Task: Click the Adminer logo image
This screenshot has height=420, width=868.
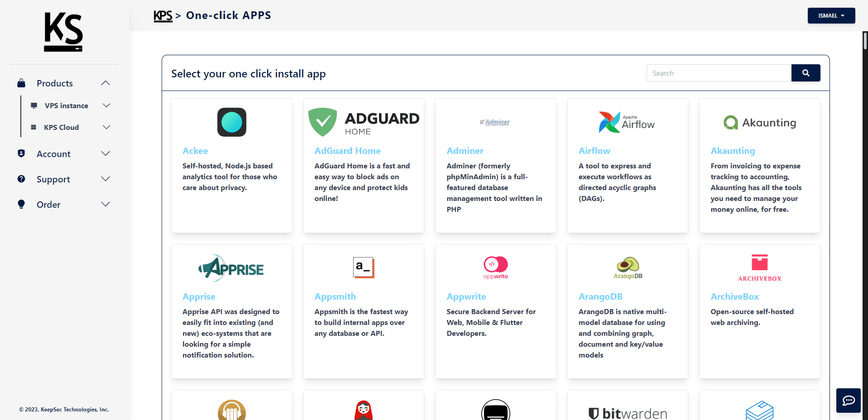Action: [495, 122]
